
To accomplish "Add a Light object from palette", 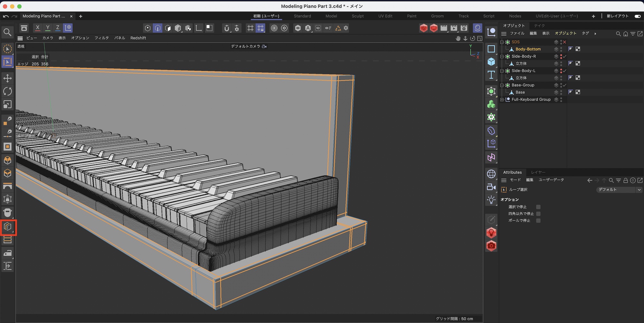I will pos(491,200).
